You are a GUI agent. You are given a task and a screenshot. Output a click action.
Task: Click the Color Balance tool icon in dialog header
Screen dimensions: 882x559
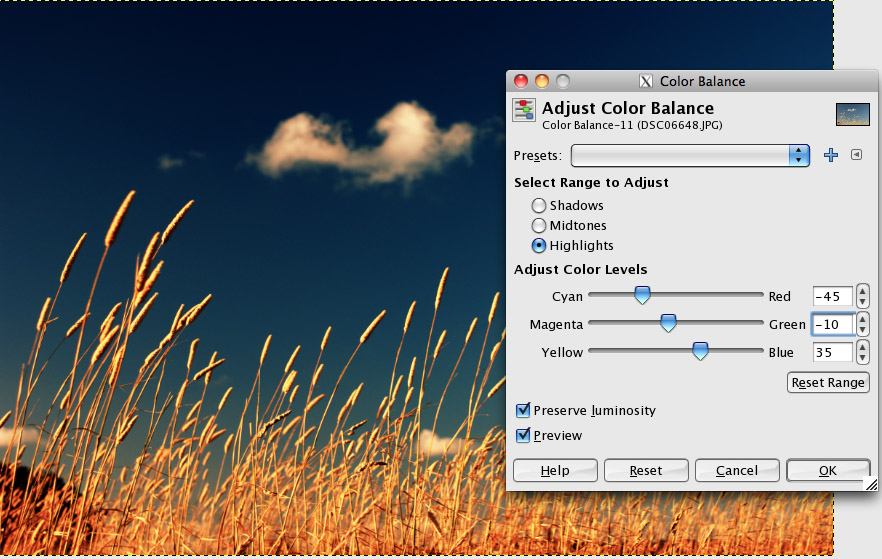point(524,110)
